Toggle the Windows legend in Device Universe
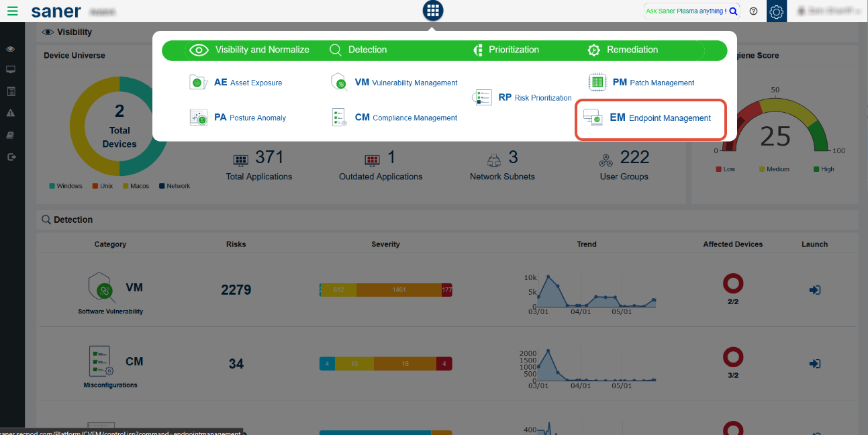The image size is (868, 435). click(x=66, y=186)
